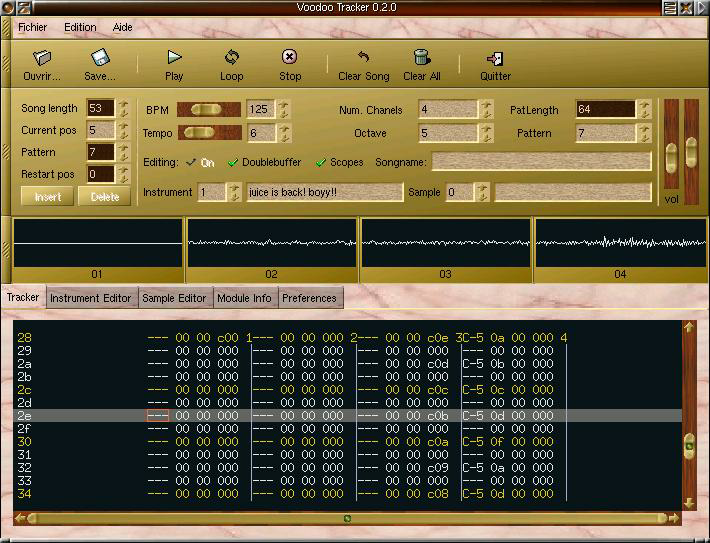Activate the Loop playback icon
Image resolution: width=710 pixels, height=543 pixels.
pyautogui.click(x=232, y=57)
